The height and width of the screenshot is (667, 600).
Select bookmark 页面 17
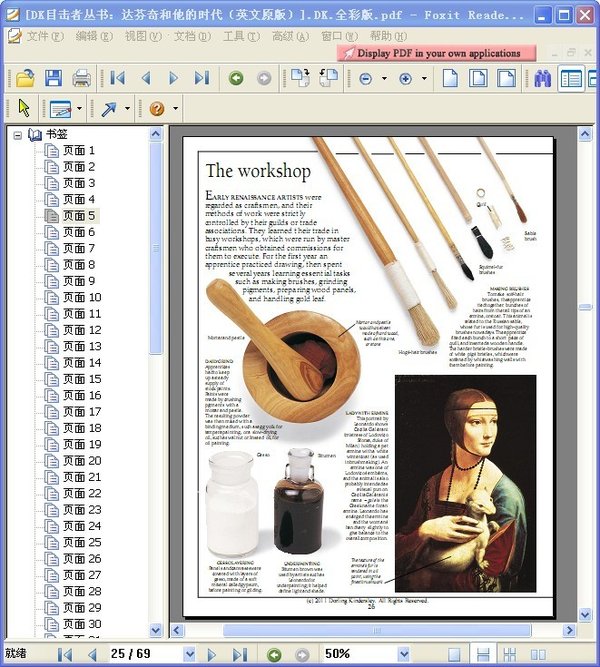coord(82,412)
